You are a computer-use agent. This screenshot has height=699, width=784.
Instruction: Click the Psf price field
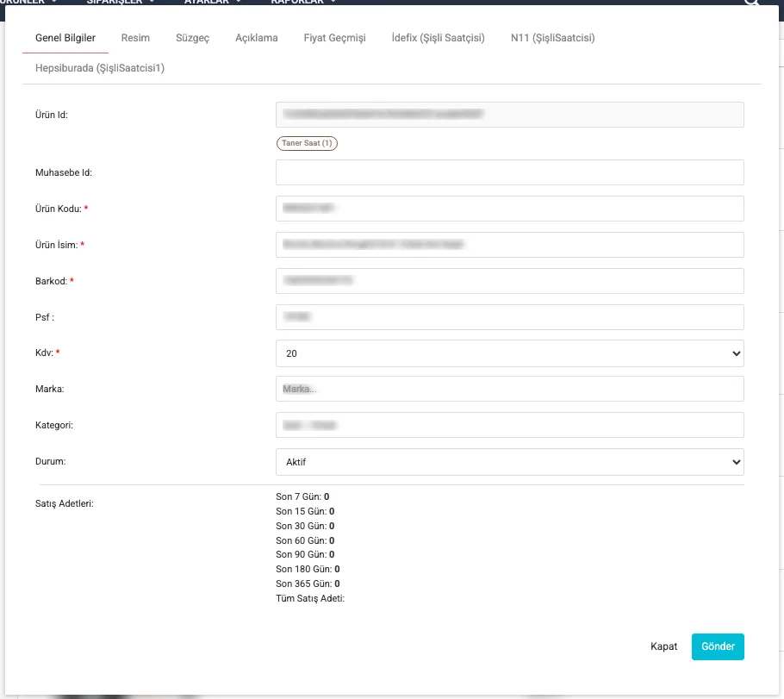(509, 317)
